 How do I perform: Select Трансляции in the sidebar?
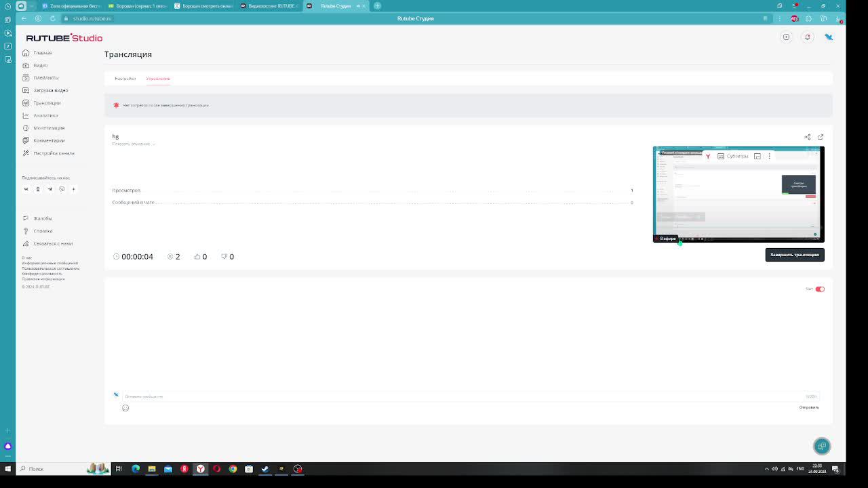[47, 103]
